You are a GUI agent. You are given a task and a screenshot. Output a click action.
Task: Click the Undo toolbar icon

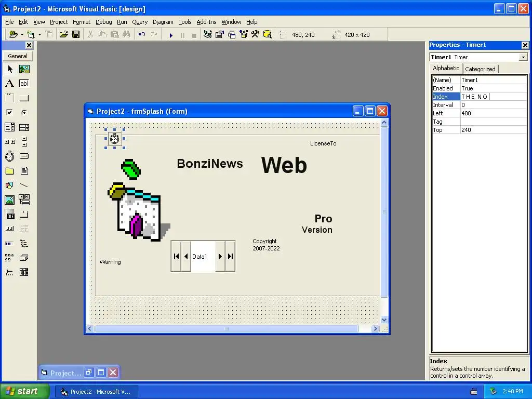[x=141, y=35]
